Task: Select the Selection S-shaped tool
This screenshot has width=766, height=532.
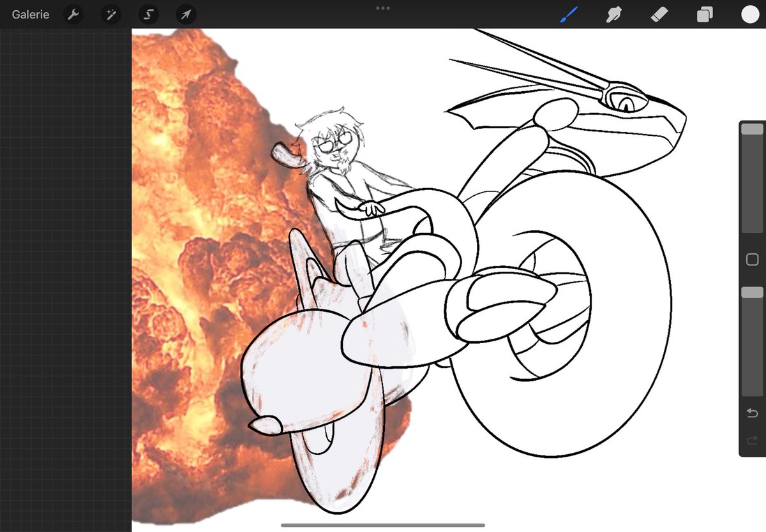Action: coord(149,14)
